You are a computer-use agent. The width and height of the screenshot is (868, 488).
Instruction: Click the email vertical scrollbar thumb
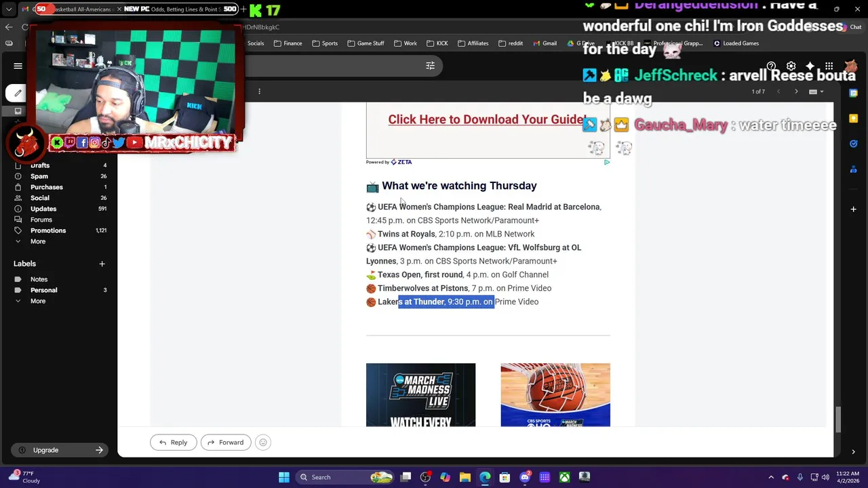(837, 420)
